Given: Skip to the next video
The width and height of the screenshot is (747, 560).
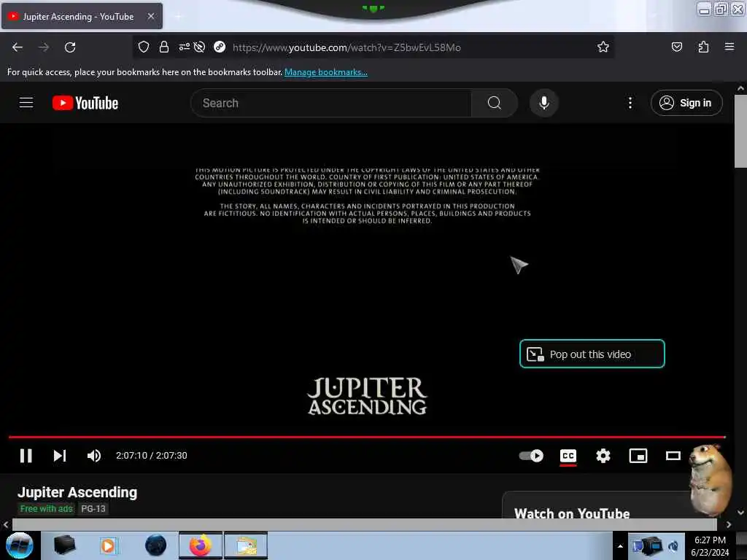Looking at the screenshot, I should pos(60,456).
